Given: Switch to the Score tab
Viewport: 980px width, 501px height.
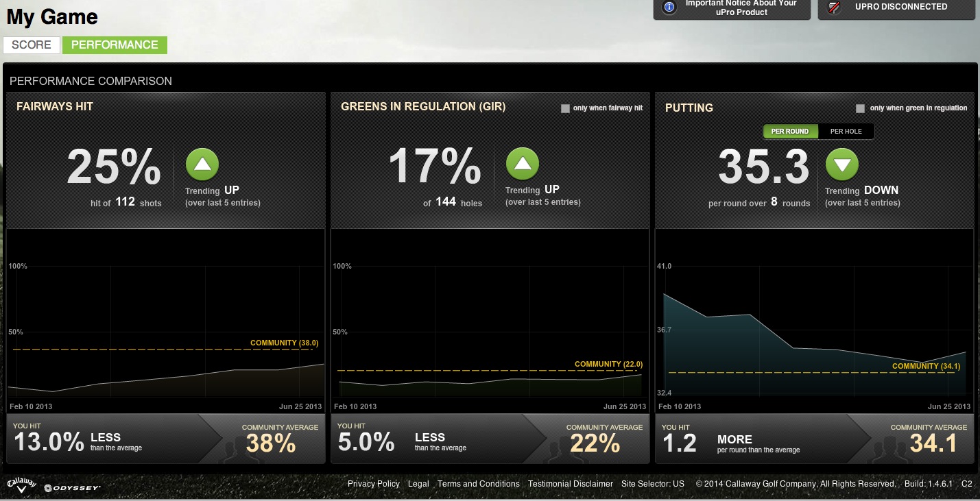Looking at the screenshot, I should click(x=32, y=45).
